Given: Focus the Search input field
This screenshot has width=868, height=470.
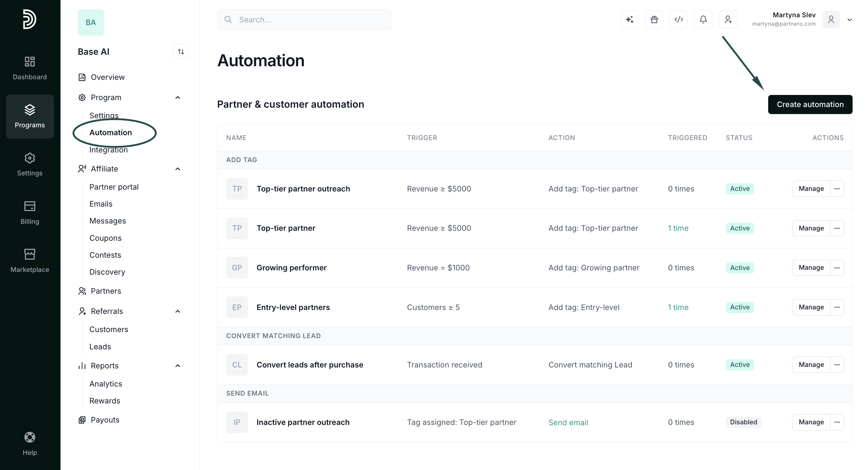Looking at the screenshot, I should tap(304, 20).
